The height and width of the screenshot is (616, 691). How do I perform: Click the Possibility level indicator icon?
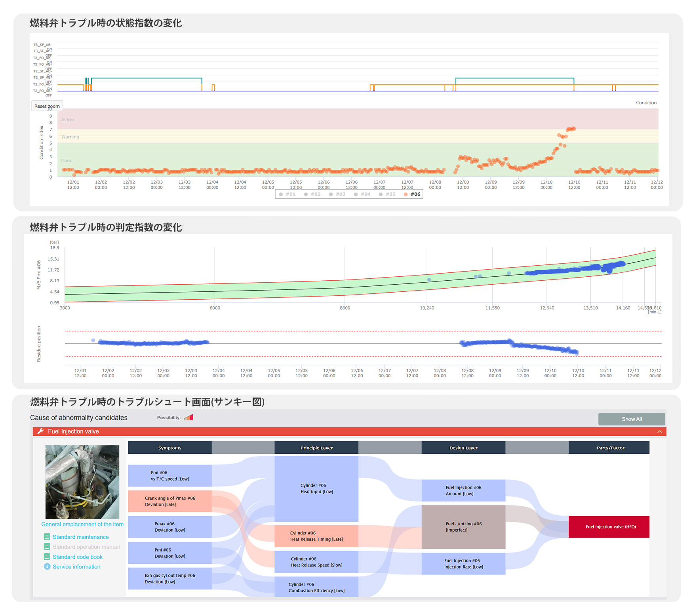(188, 417)
